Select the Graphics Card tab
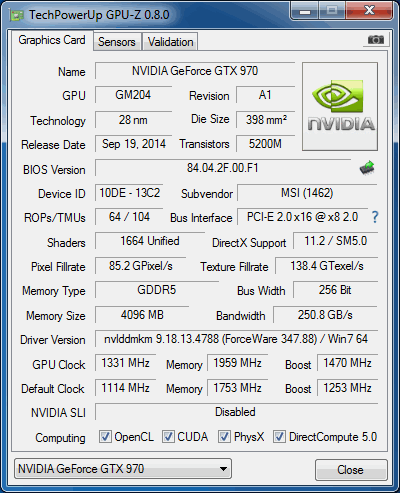 (52, 40)
